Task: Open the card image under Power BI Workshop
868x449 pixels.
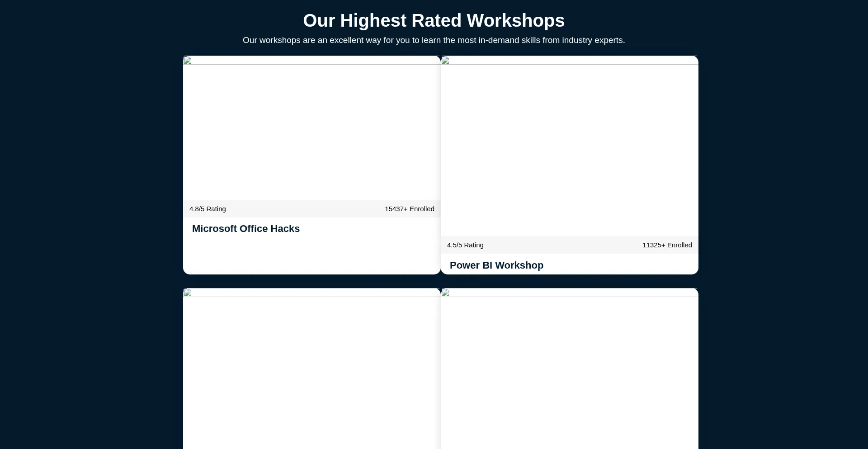Action: click(569, 371)
